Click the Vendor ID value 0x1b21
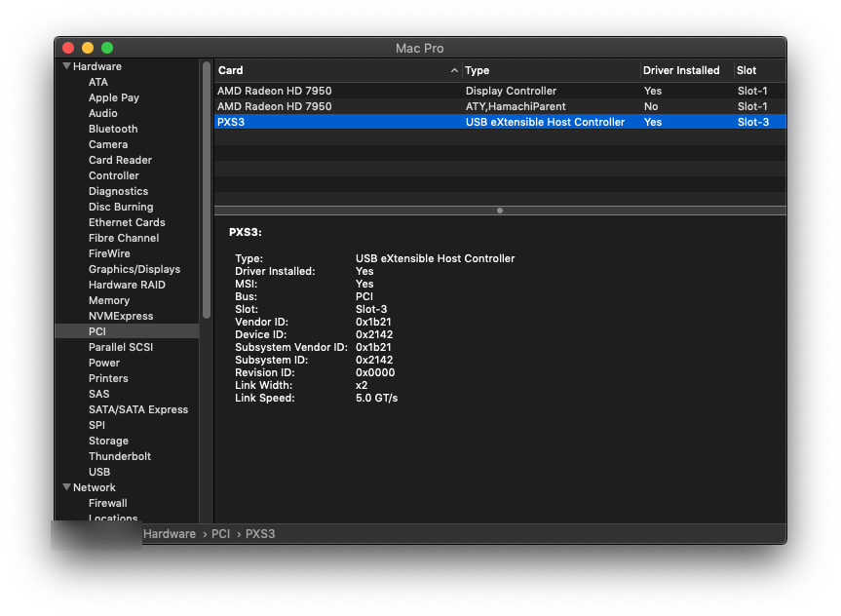The width and height of the screenshot is (841, 616). tap(373, 322)
